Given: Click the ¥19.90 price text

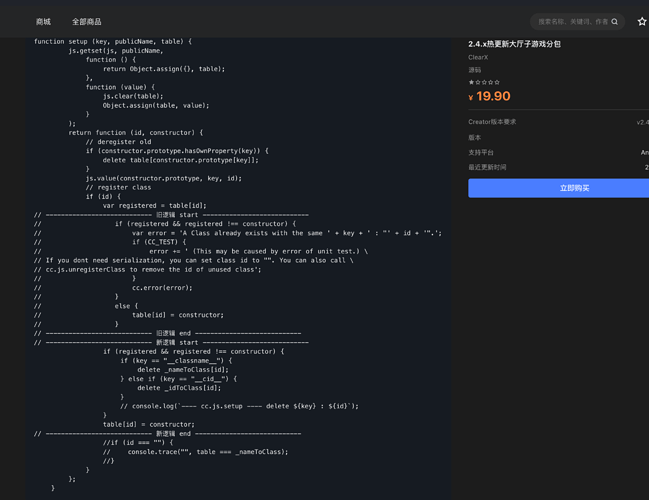Looking at the screenshot, I should [490, 97].
